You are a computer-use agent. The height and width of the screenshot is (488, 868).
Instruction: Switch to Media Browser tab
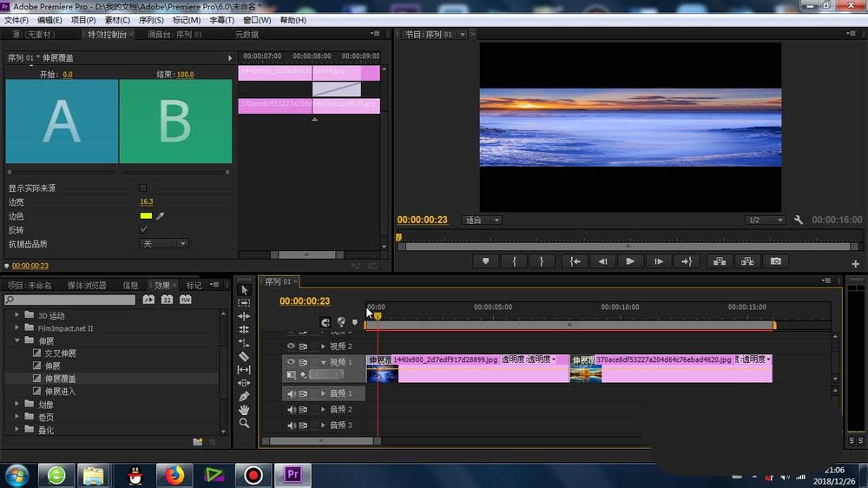coord(87,286)
